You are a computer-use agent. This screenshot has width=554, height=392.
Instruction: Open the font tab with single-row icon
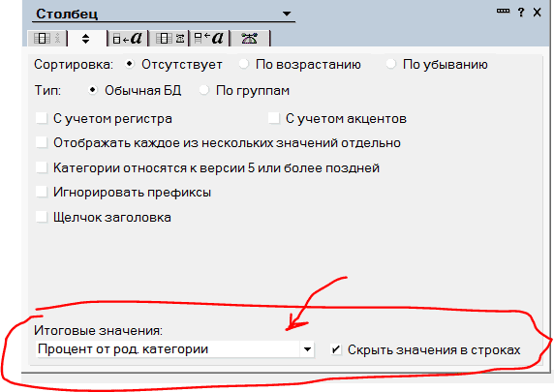(x=128, y=38)
